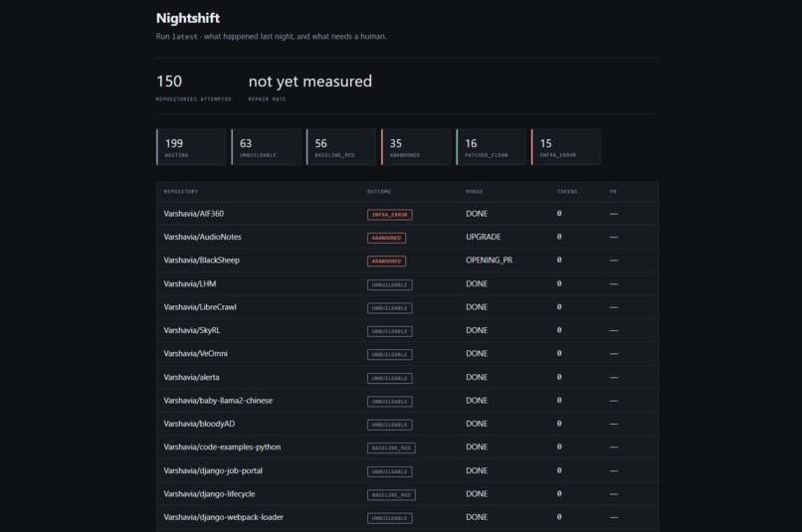Screen dimensions: 802x532
Task: Select the ABANDONED 35 status card
Action: coord(416,147)
